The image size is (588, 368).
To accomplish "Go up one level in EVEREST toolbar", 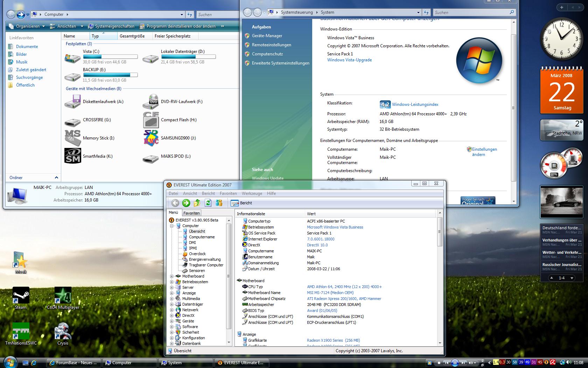I will point(197,203).
